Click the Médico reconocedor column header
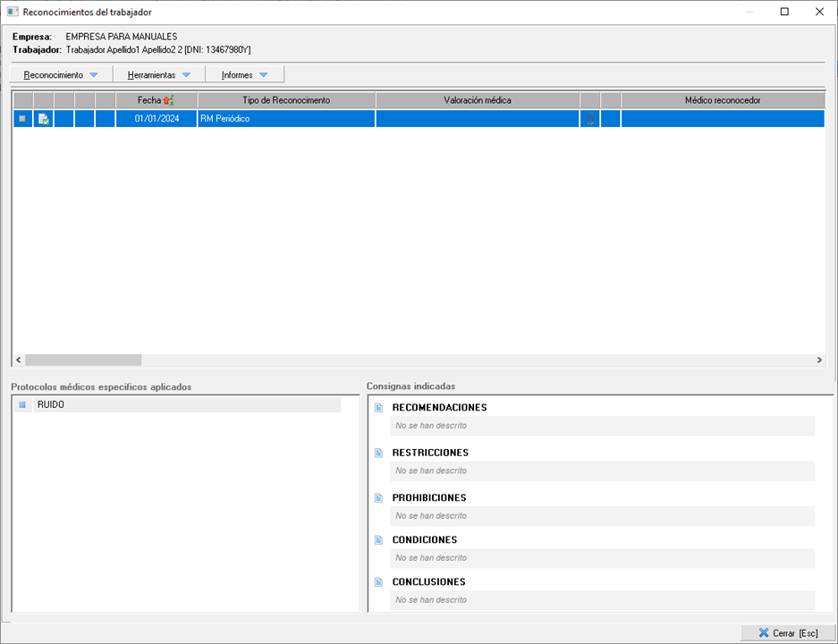Image resolution: width=838 pixels, height=644 pixels. [722, 101]
